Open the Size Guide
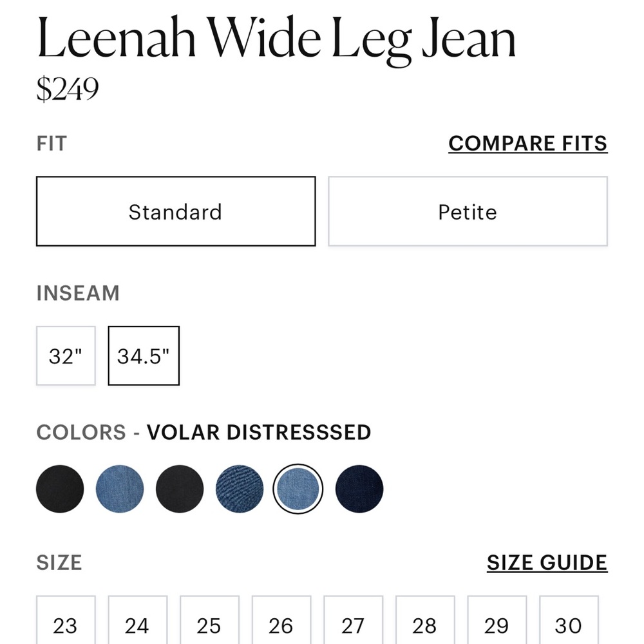The image size is (644, 644). pos(545,562)
